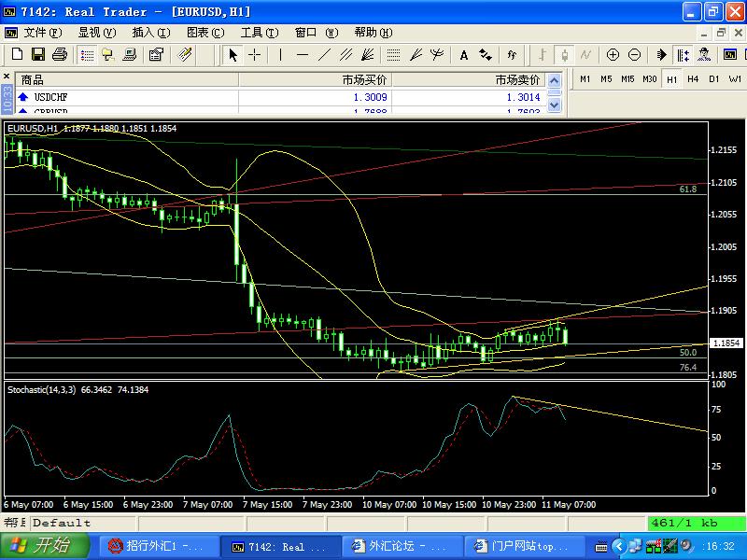Image resolution: width=747 pixels, height=560 pixels.
Task: Open the Terminal panel toolbar icon
Action: (129, 55)
